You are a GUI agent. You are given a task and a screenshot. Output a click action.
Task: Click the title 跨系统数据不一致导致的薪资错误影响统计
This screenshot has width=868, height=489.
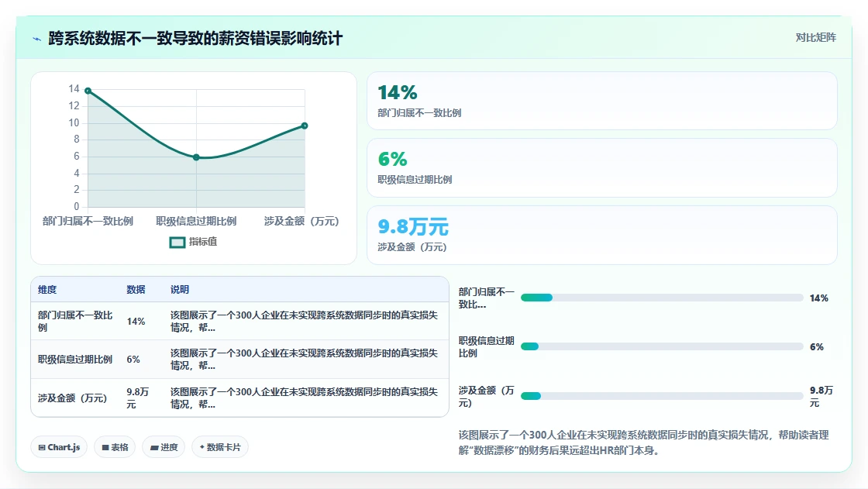coord(195,38)
